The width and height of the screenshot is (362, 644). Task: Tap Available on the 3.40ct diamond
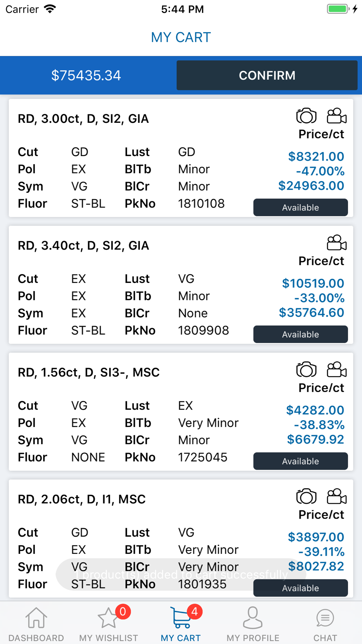pyautogui.click(x=300, y=334)
